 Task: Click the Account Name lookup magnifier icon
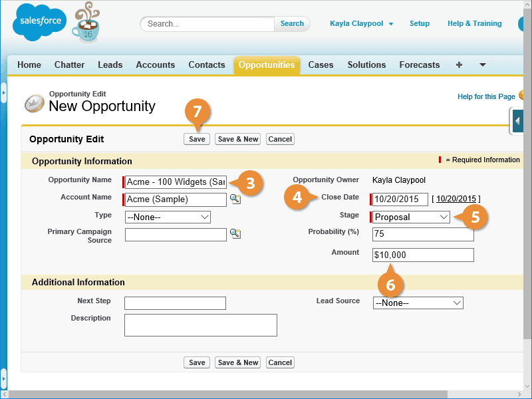(235, 199)
